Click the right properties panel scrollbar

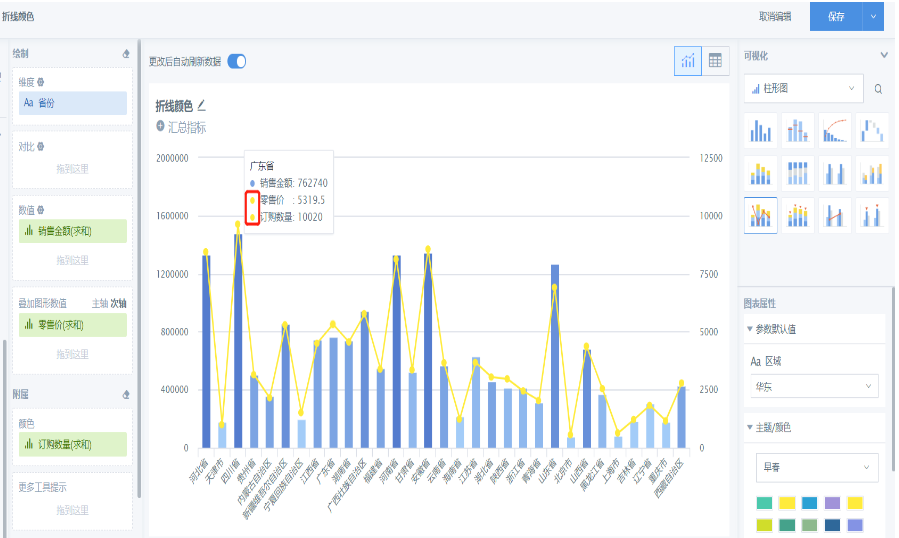893,379
